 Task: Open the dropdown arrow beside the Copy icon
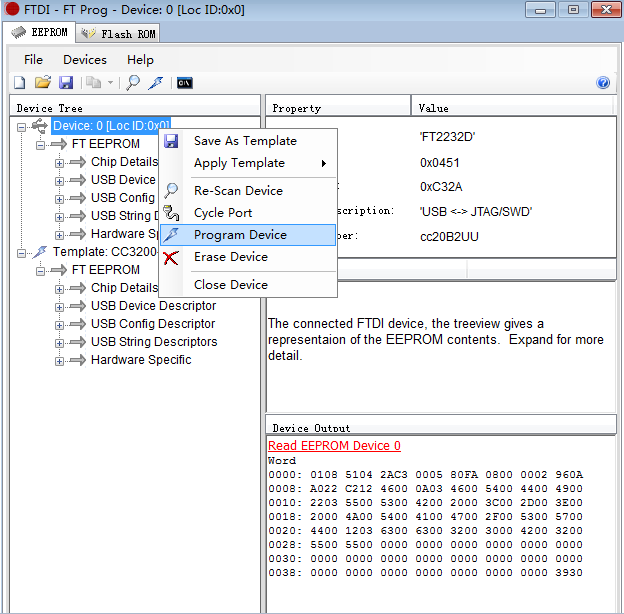(x=110, y=83)
